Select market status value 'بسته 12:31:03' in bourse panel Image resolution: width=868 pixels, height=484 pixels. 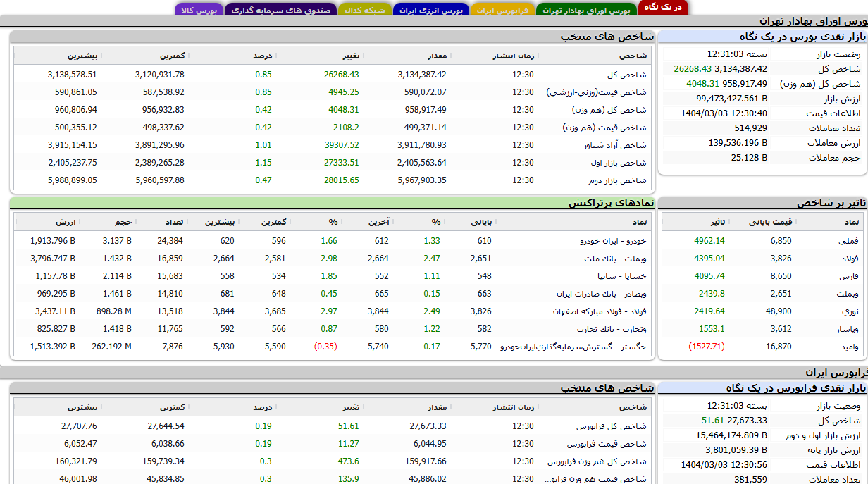coord(738,54)
